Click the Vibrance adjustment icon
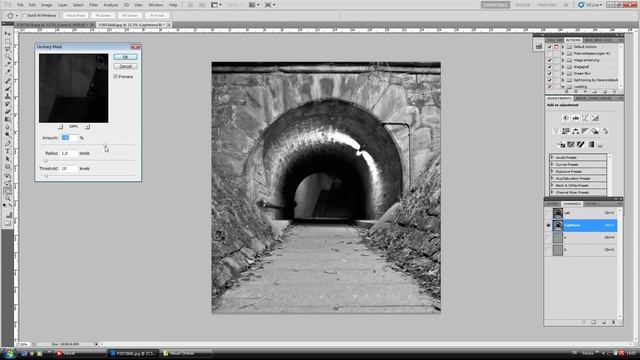The image size is (640, 360). point(556,131)
